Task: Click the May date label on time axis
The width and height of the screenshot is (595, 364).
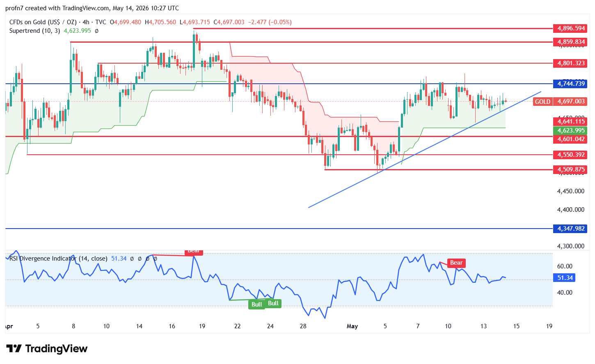Action: [352, 326]
